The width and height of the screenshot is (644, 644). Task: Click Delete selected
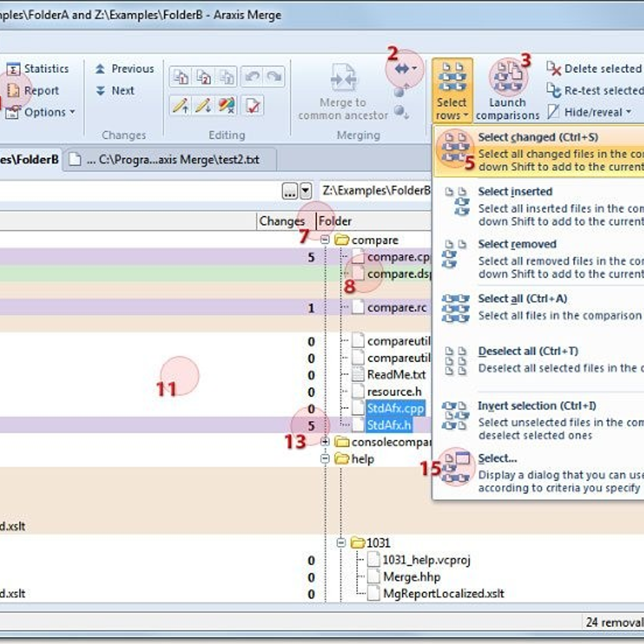[594, 69]
